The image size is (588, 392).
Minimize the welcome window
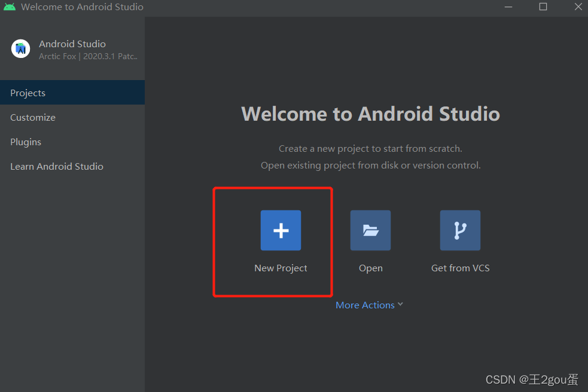[508, 7]
